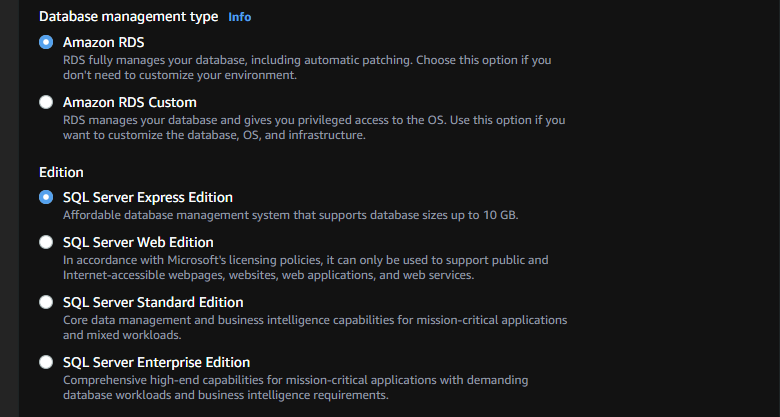Click the "Amazon RDS Custom" option label
The image size is (780, 417).
click(129, 102)
